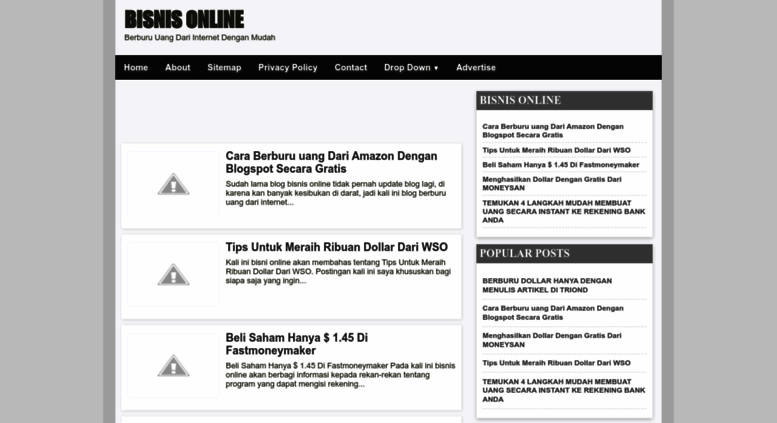Click the Bisnis Online sidebar link about Amazon
This screenshot has height=423, width=777.
click(x=552, y=130)
